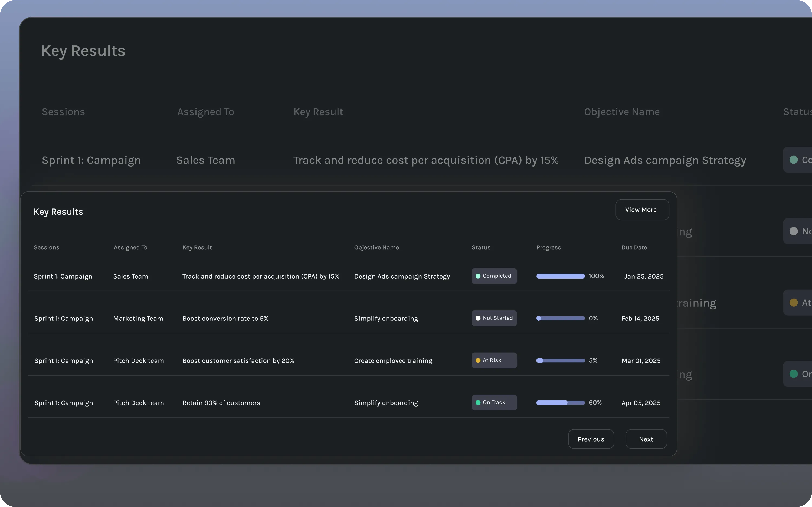Click the 60% progress bar
812x507 pixels.
tap(560, 402)
